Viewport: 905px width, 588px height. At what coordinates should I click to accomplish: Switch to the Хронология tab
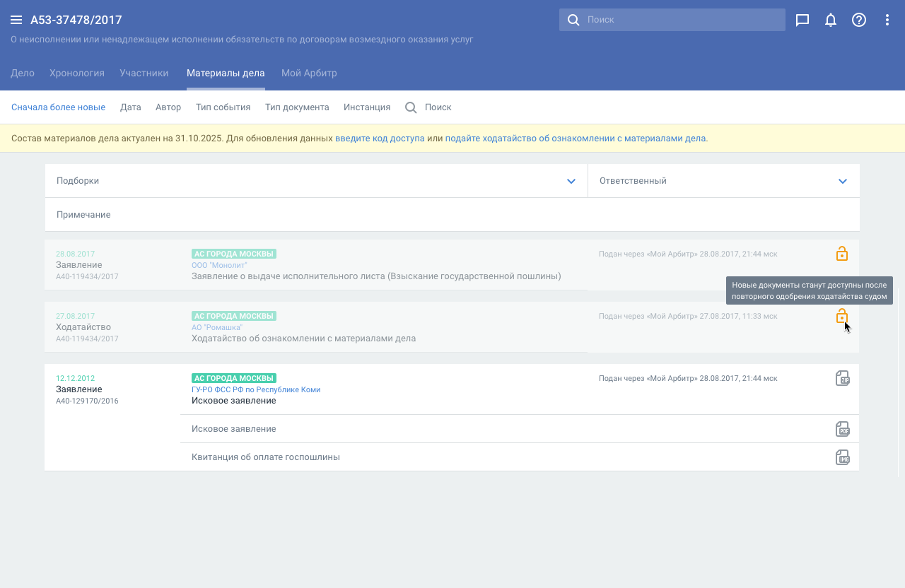tap(77, 73)
